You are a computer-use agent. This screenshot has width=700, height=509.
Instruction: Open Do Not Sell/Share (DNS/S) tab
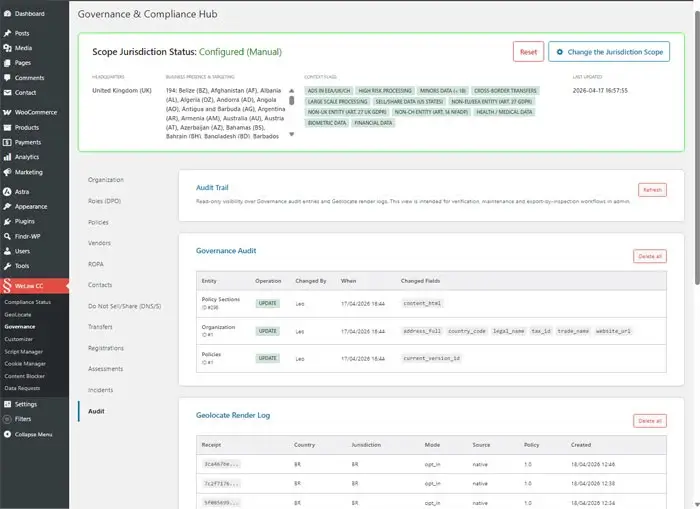click(x=125, y=306)
